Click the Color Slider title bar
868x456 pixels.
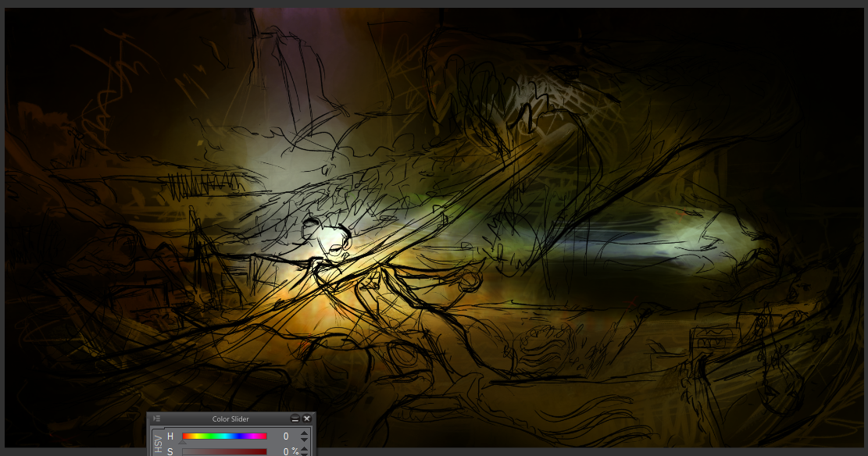pyautogui.click(x=230, y=419)
